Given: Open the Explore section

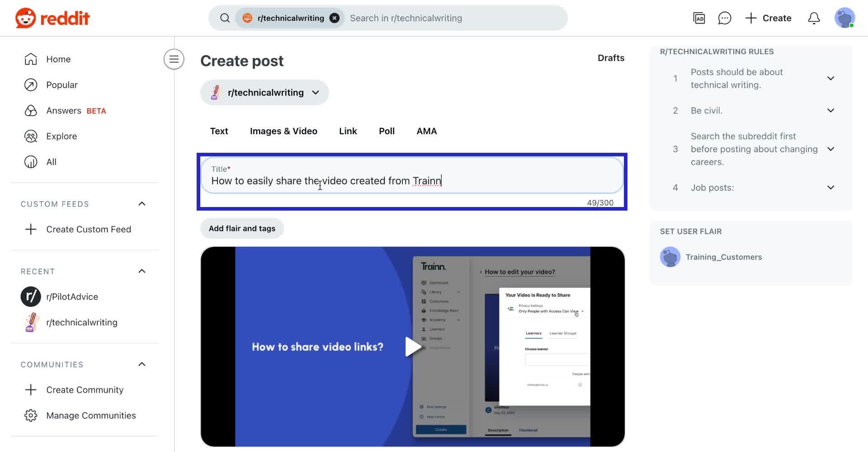Looking at the screenshot, I should [61, 136].
